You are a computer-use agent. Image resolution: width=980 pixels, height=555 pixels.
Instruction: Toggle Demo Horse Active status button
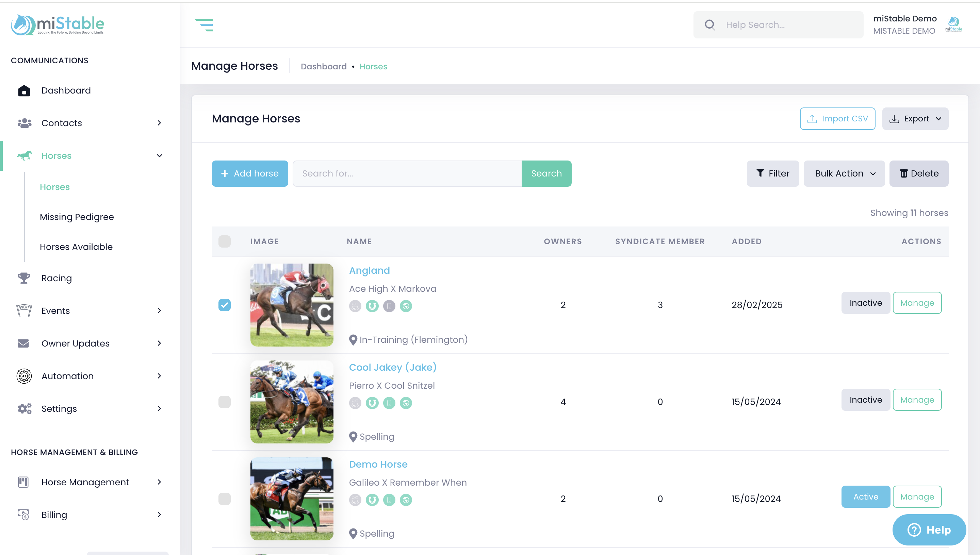865,496
